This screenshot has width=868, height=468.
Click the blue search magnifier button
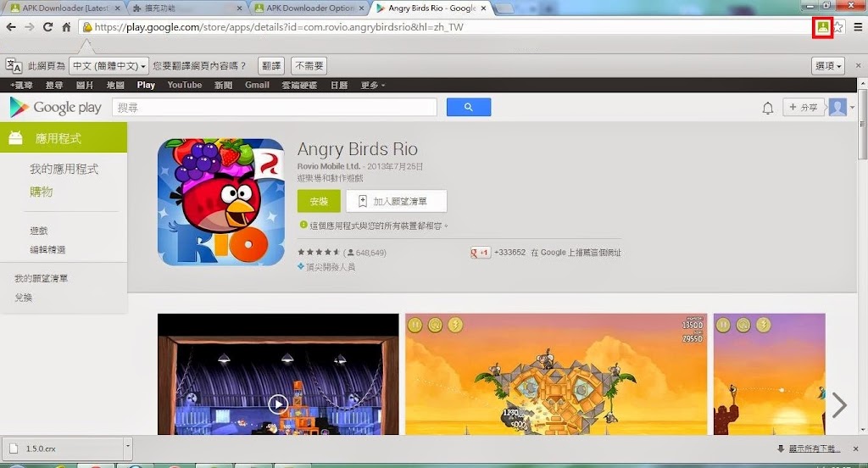click(x=468, y=107)
